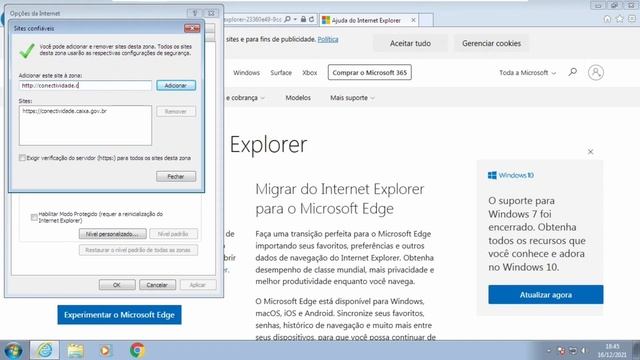
Task: Click Gerenciar cookies button
Action: (x=491, y=43)
